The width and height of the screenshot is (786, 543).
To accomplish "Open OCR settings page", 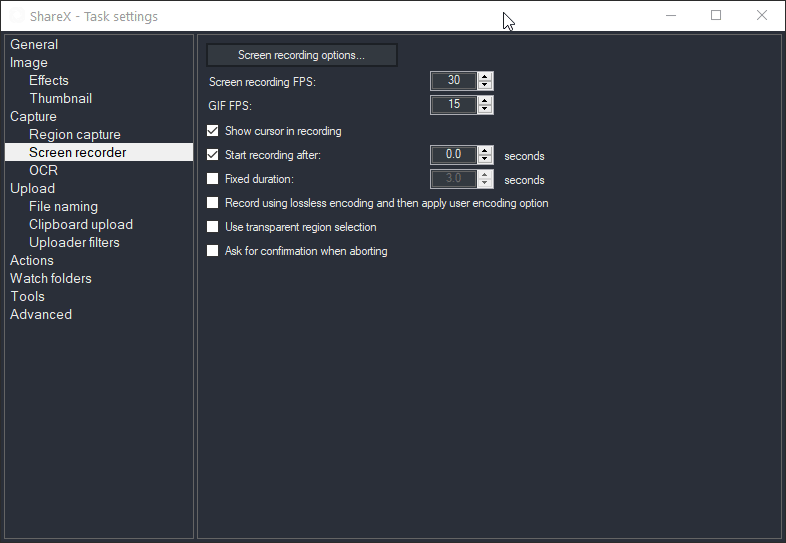I will pyautogui.click(x=43, y=170).
